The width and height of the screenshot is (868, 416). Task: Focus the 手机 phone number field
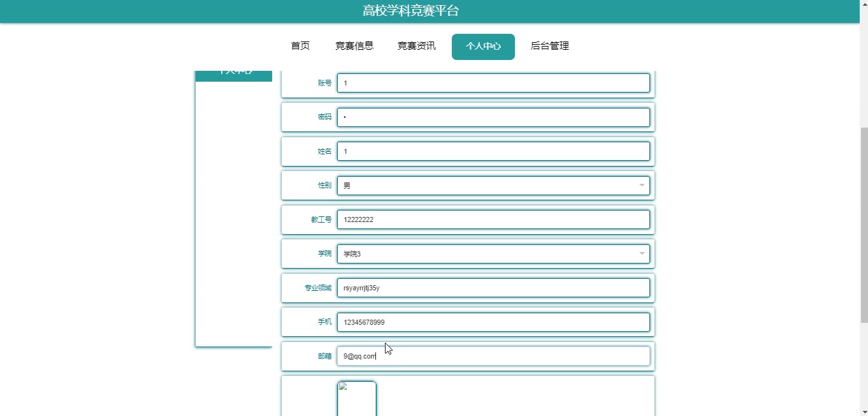click(x=493, y=322)
